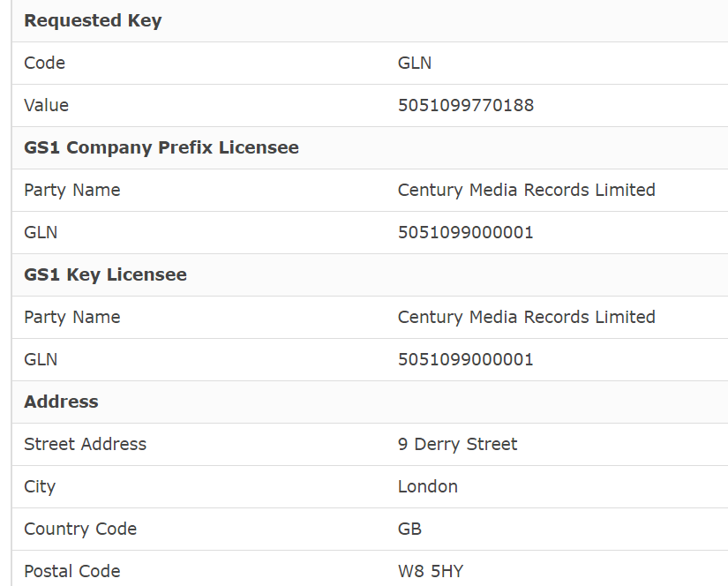Image resolution: width=728 pixels, height=586 pixels.
Task: Click the GS1 Key Licensee header
Action: pos(105,274)
